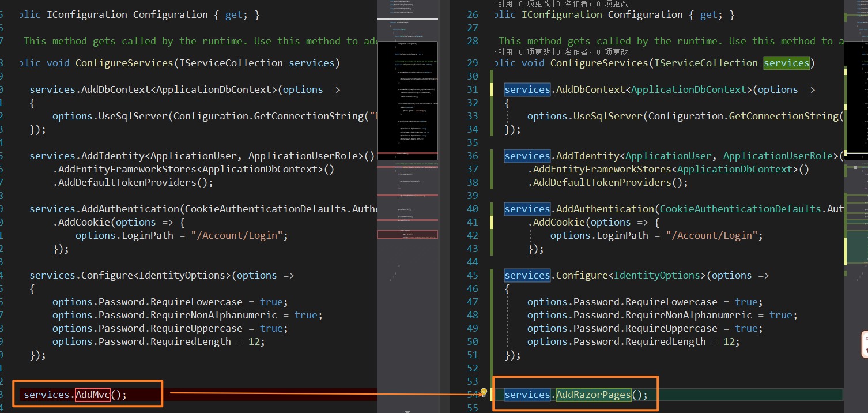Click IServiceCollection in the left pane

(231, 63)
